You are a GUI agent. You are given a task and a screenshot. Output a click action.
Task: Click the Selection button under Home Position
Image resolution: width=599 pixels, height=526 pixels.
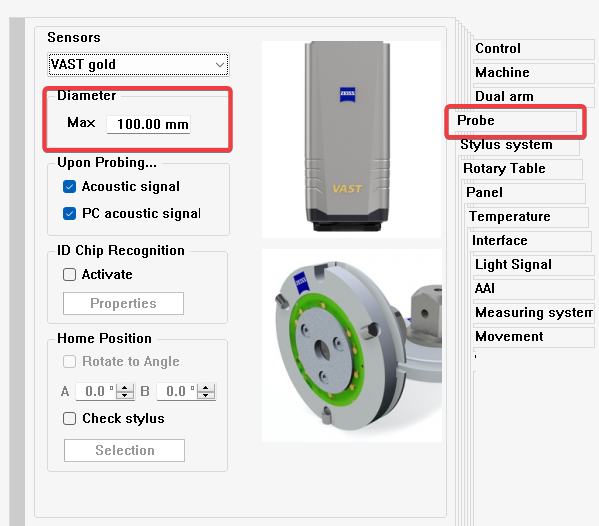tap(125, 450)
